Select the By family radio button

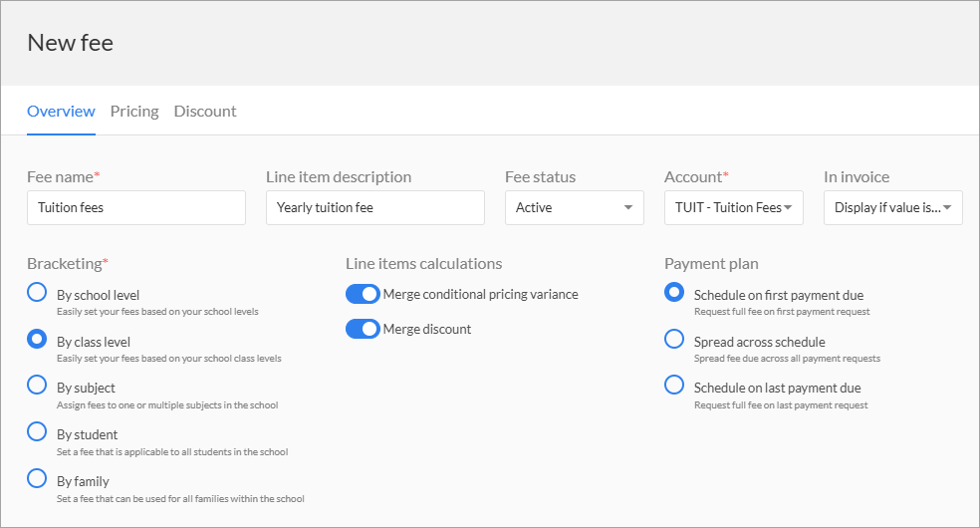[x=37, y=478]
